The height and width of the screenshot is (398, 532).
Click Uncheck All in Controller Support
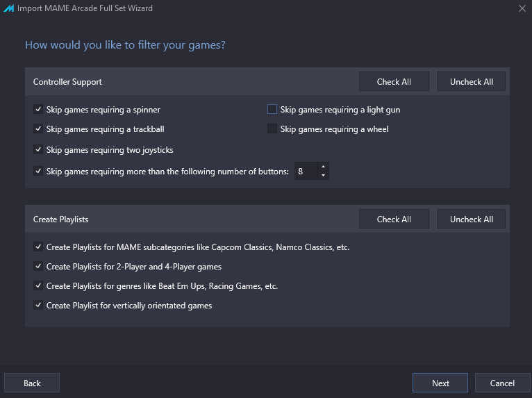pos(472,81)
